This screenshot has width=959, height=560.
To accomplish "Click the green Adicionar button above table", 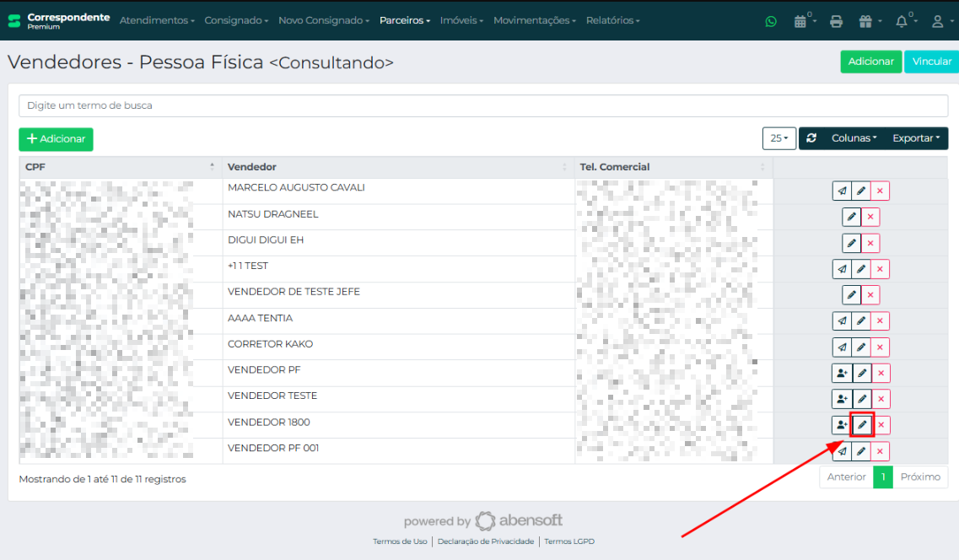I will [x=56, y=139].
